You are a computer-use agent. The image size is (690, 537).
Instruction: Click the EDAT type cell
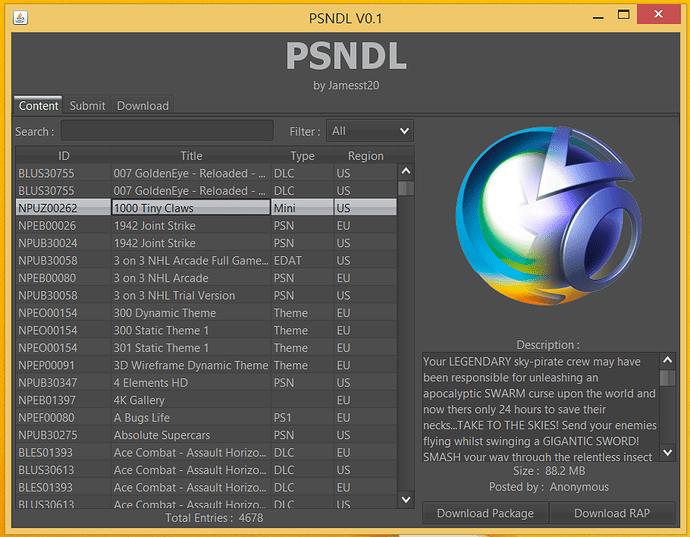click(302, 261)
